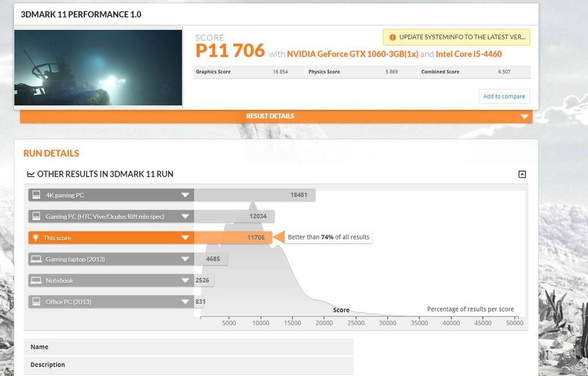This screenshot has width=588, height=376.
Task: Click the Physics Score value 5 869
Action: pos(392,72)
